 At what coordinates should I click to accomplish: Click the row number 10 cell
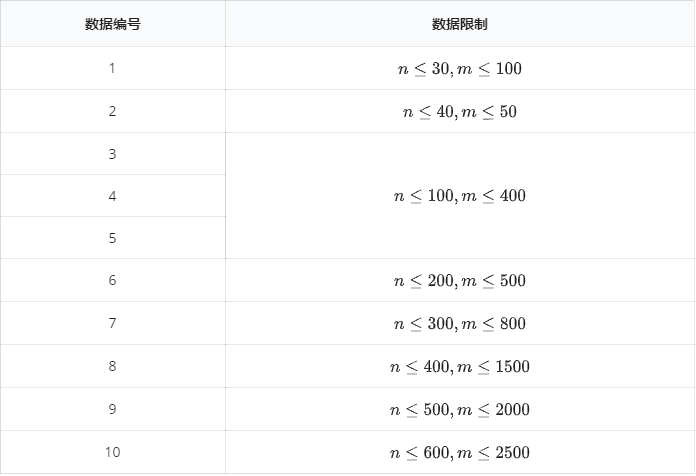pos(112,452)
